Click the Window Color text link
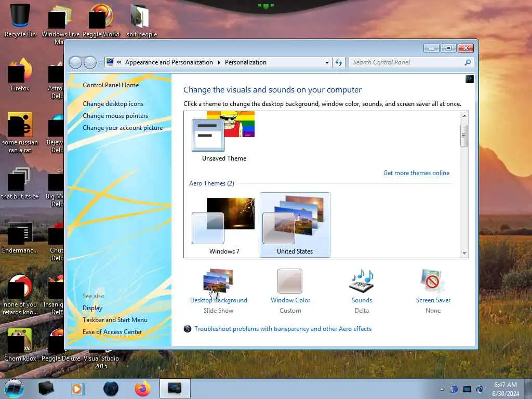Viewport: 532px width, 399px height. [290, 300]
